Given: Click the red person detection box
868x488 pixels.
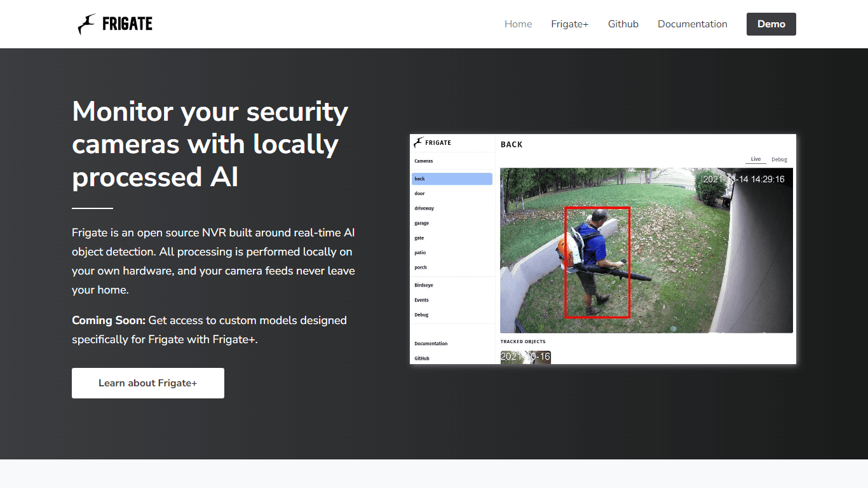Looking at the screenshot, I should (x=597, y=262).
